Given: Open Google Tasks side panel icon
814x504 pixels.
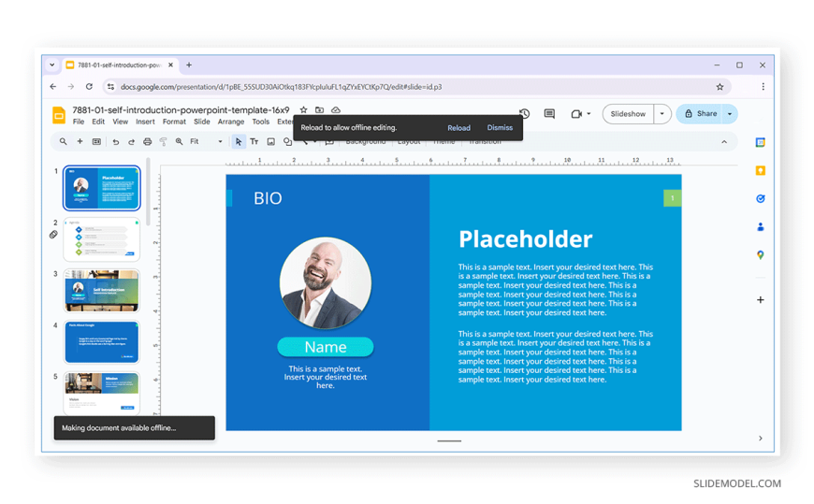Looking at the screenshot, I should tap(760, 199).
